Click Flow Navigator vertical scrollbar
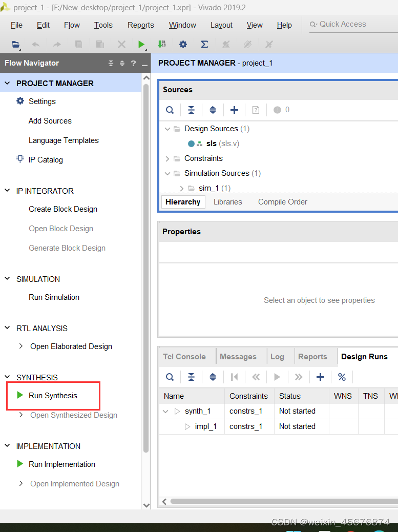 [146, 268]
